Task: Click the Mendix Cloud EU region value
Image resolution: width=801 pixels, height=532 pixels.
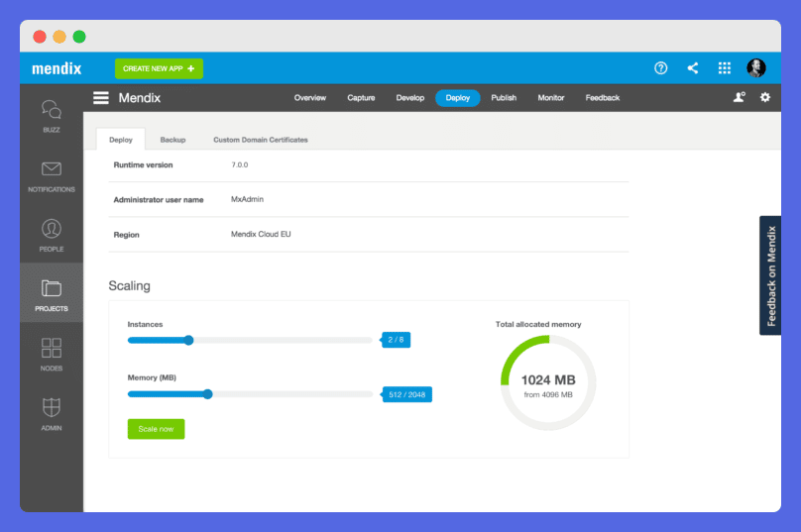Action: 261,234
